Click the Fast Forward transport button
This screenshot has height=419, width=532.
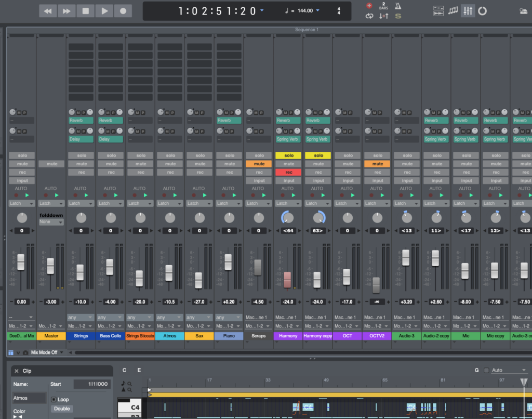(x=66, y=11)
